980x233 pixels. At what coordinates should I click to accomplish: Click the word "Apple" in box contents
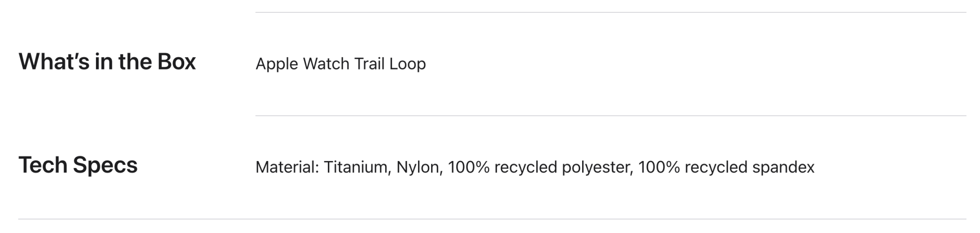click(x=277, y=64)
